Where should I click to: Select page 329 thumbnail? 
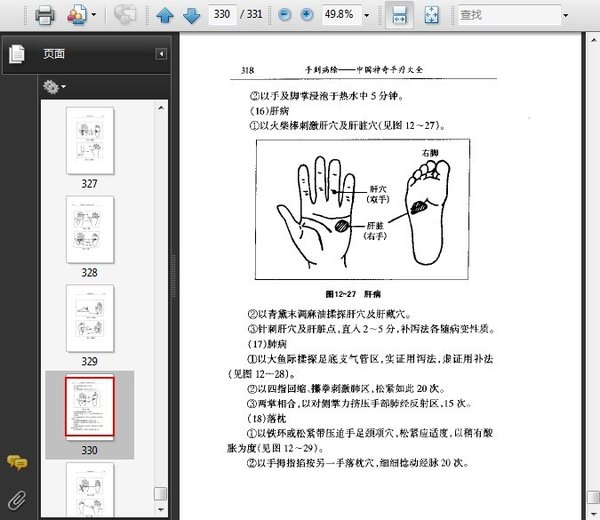coord(90,318)
